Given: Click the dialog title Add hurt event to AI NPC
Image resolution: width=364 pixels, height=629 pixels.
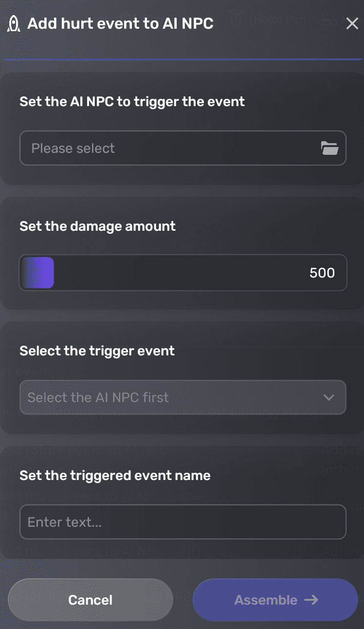Looking at the screenshot, I should click(x=121, y=23).
